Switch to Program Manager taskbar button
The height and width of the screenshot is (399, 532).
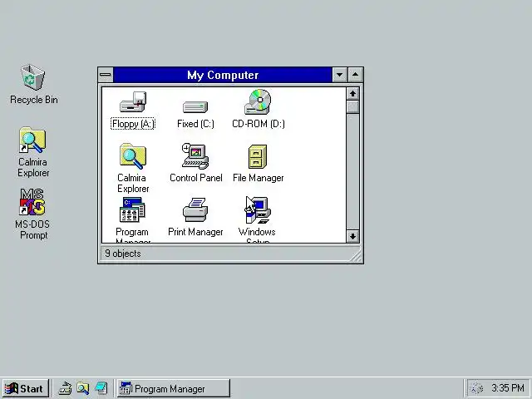point(174,388)
